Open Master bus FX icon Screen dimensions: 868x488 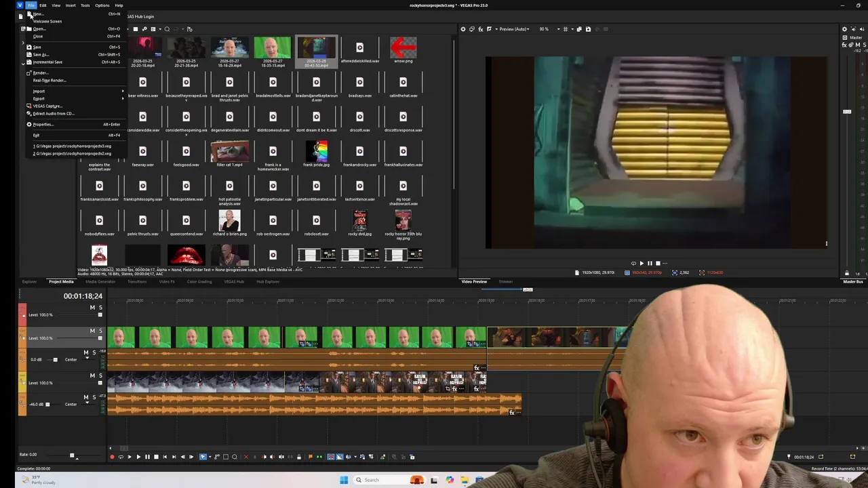844,45
